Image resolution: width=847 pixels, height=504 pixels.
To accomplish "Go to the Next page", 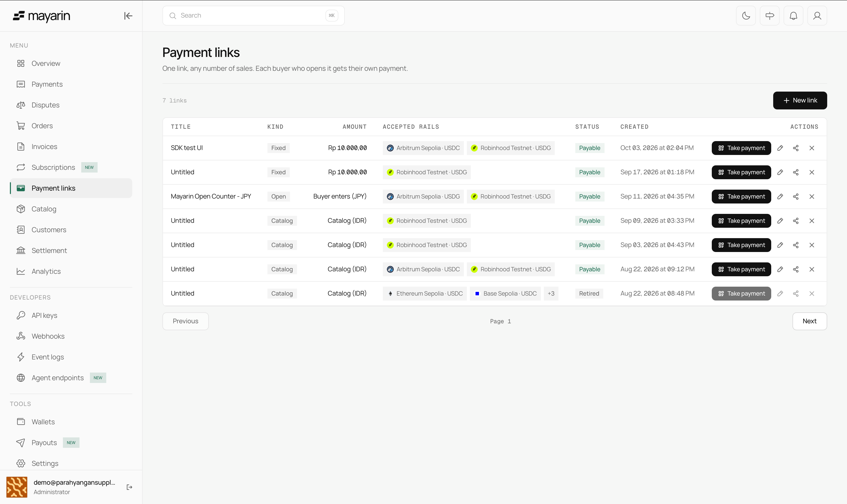I will click(809, 321).
